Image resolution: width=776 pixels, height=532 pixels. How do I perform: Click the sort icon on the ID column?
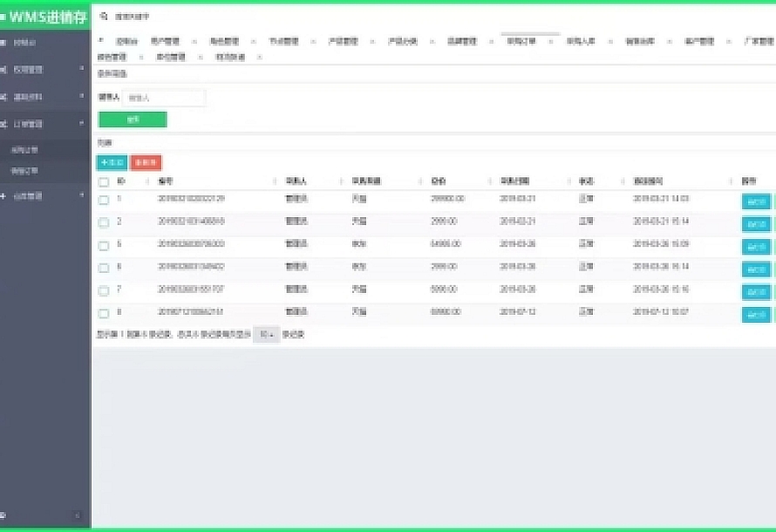[x=145, y=181]
